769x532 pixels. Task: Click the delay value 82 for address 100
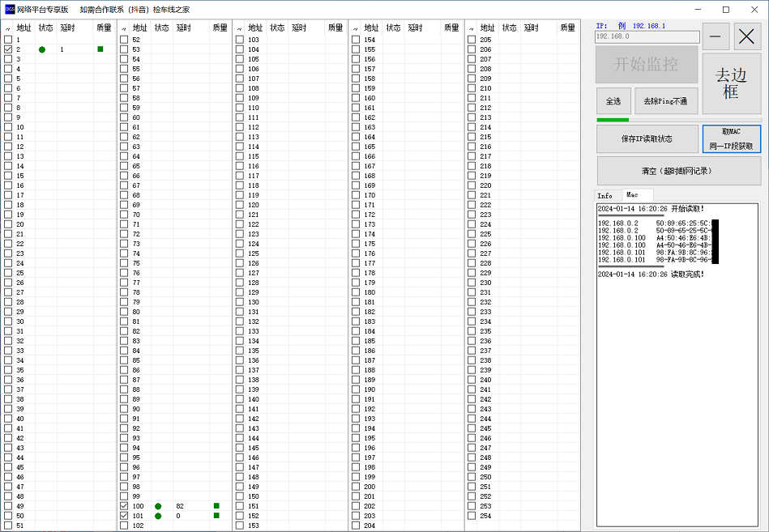tap(180, 506)
